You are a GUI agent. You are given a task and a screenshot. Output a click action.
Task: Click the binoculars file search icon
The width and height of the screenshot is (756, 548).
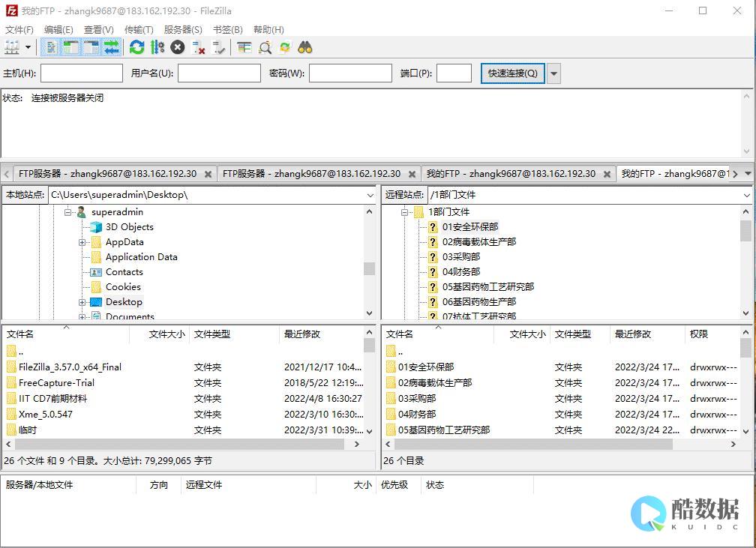[x=304, y=48]
